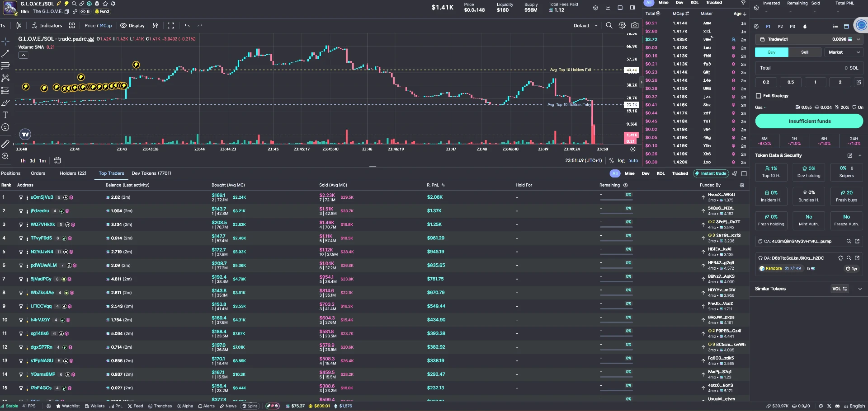Open the Fund button near token name

tap(102, 12)
